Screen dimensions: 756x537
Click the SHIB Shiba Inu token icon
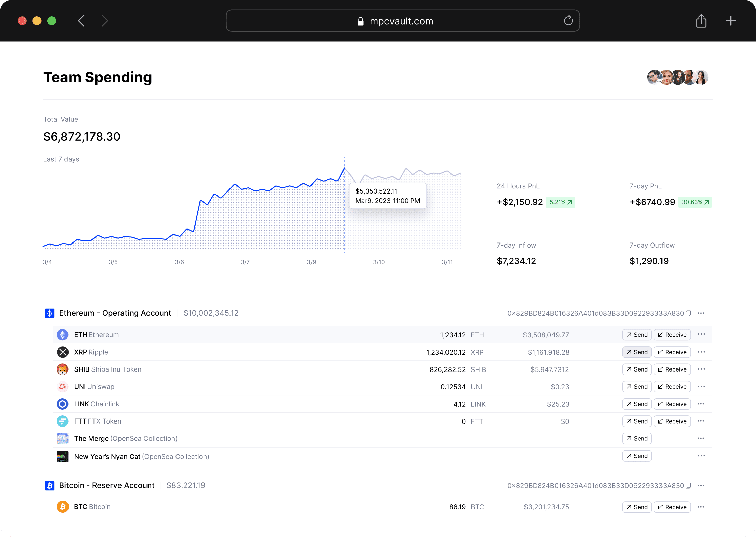coord(62,369)
